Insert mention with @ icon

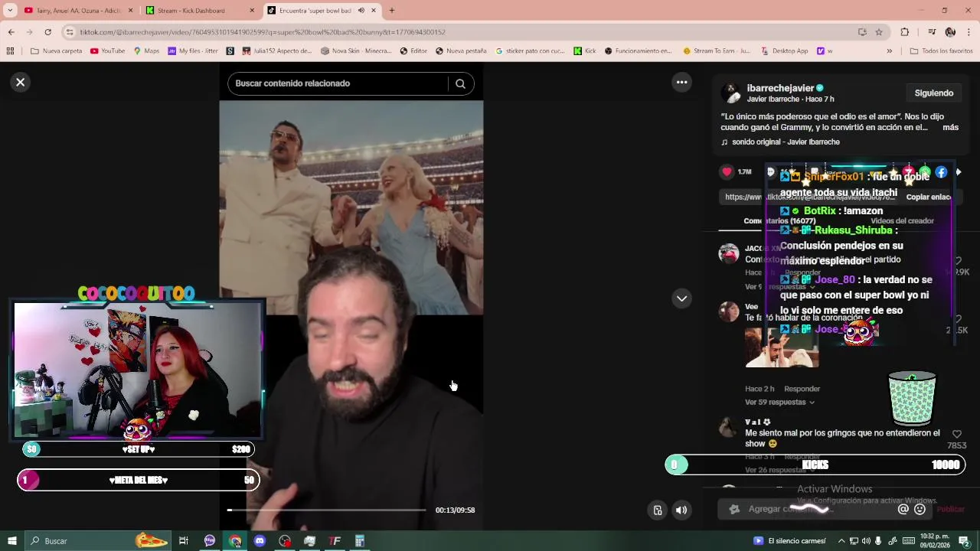click(x=903, y=509)
